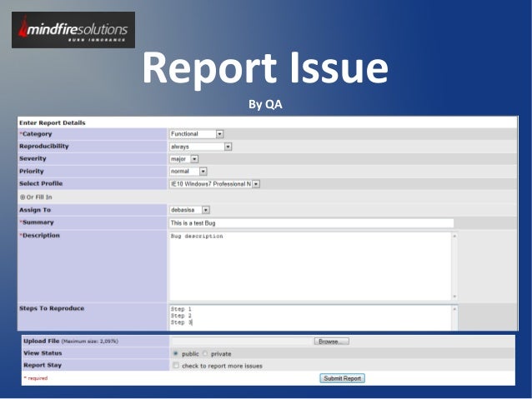Select the private view status radio button
The image size is (532, 399).
click(x=205, y=353)
